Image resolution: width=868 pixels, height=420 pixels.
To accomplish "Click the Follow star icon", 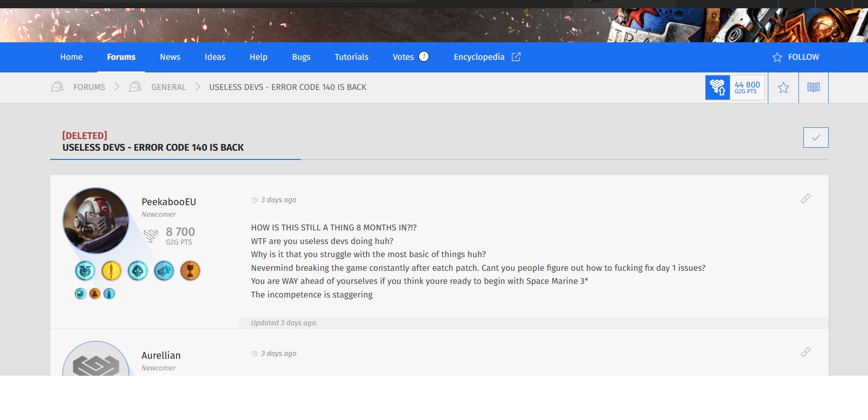I will click(x=777, y=57).
